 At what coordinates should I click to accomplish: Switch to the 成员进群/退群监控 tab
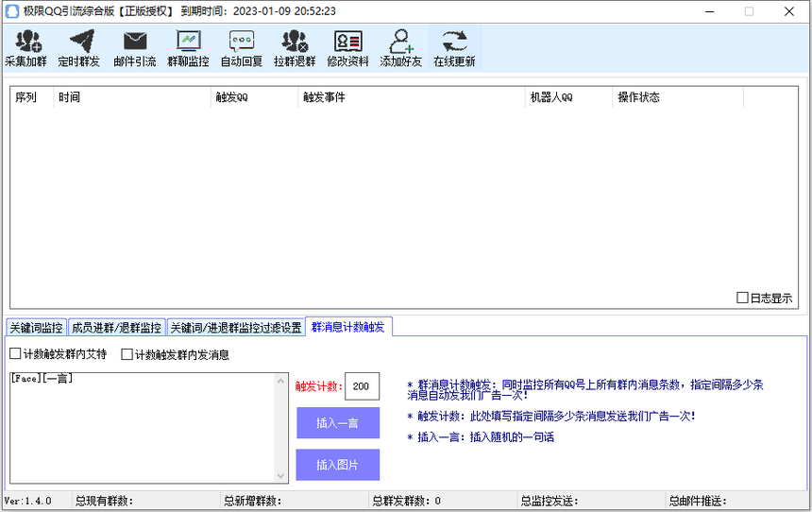[x=116, y=328]
